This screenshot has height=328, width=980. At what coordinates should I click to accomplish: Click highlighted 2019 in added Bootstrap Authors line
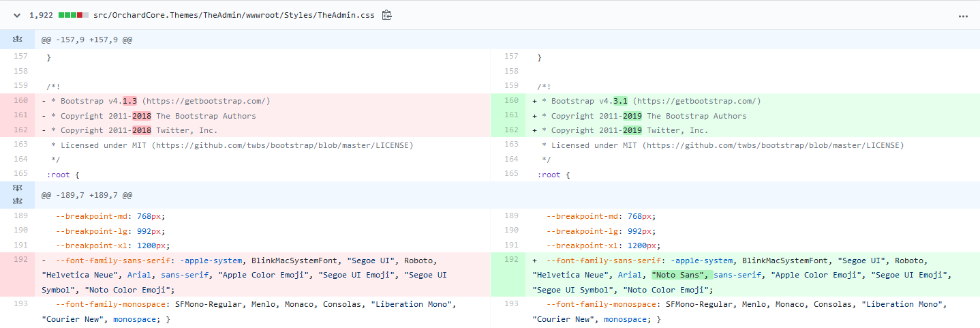click(632, 116)
